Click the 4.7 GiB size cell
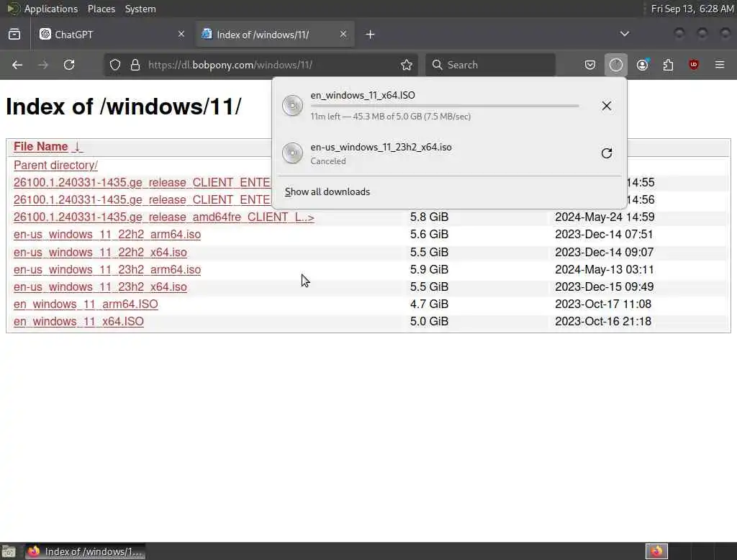 click(x=429, y=304)
